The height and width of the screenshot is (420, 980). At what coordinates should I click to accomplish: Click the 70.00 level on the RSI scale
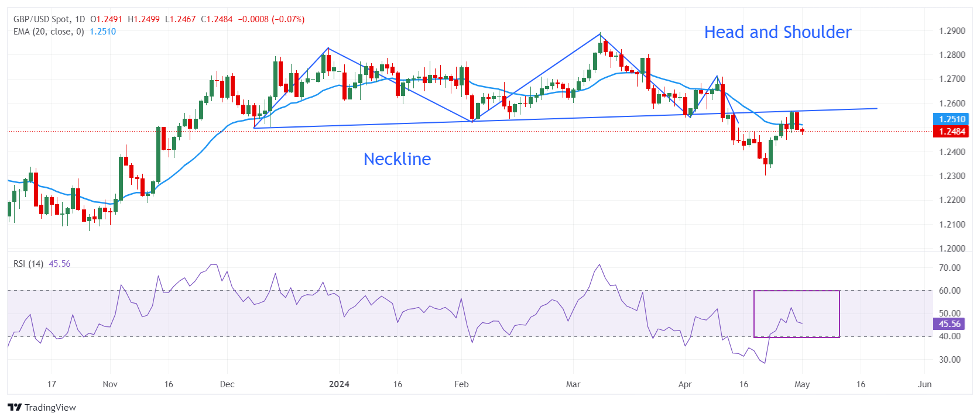point(950,268)
